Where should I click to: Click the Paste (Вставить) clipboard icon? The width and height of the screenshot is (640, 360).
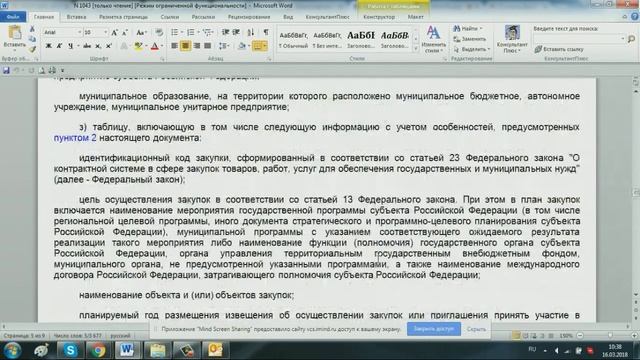click(x=14, y=33)
